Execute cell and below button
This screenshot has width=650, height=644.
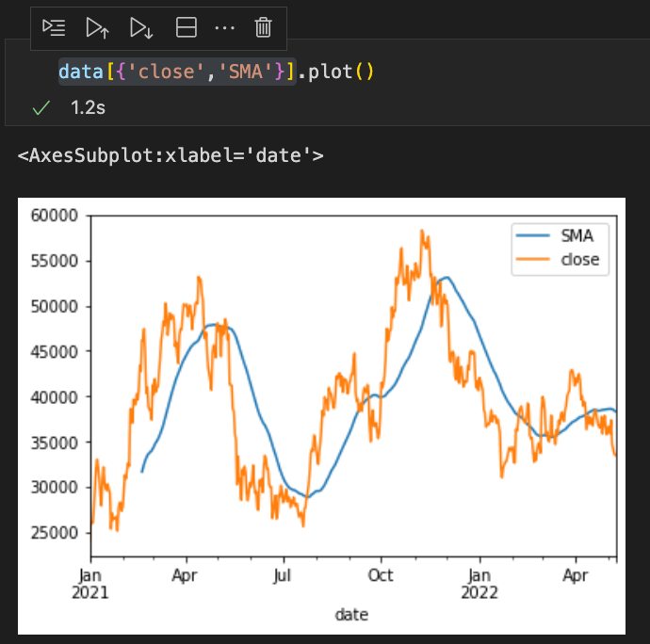click(141, 27)
